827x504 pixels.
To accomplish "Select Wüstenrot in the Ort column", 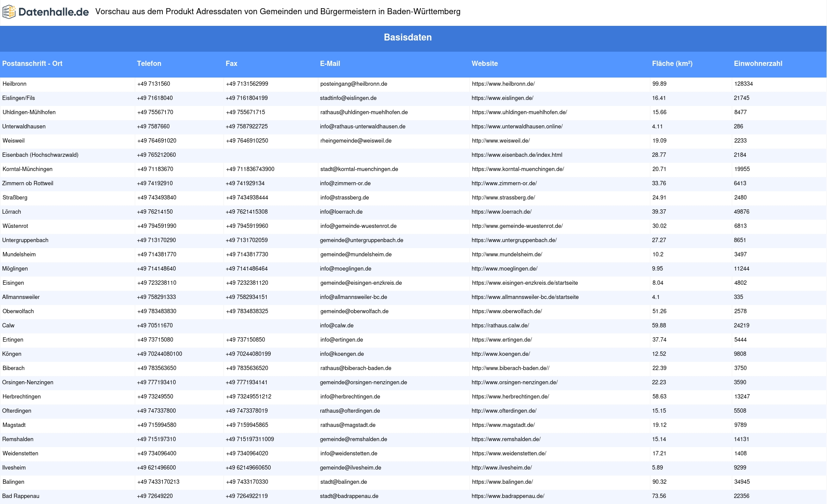I will [x=15, y=226].
